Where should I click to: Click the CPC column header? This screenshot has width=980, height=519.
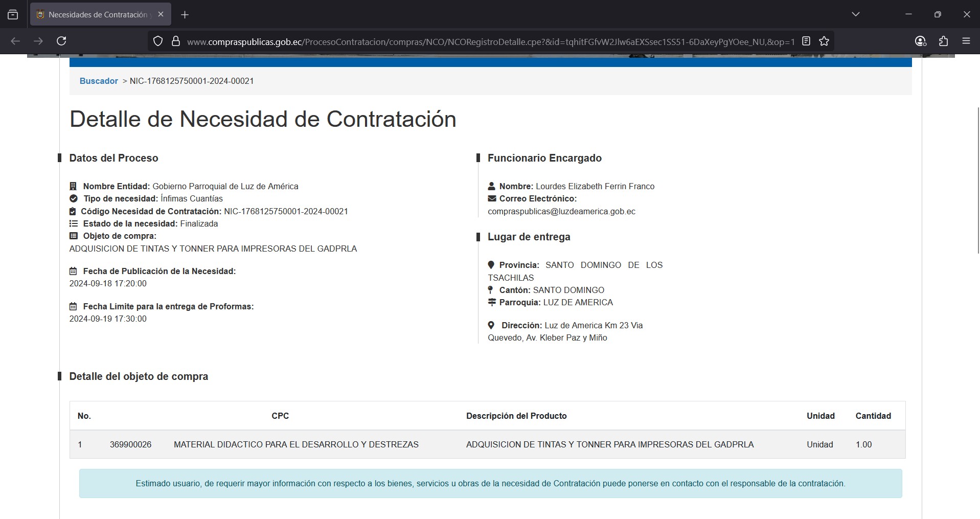[x=280, y=416]
